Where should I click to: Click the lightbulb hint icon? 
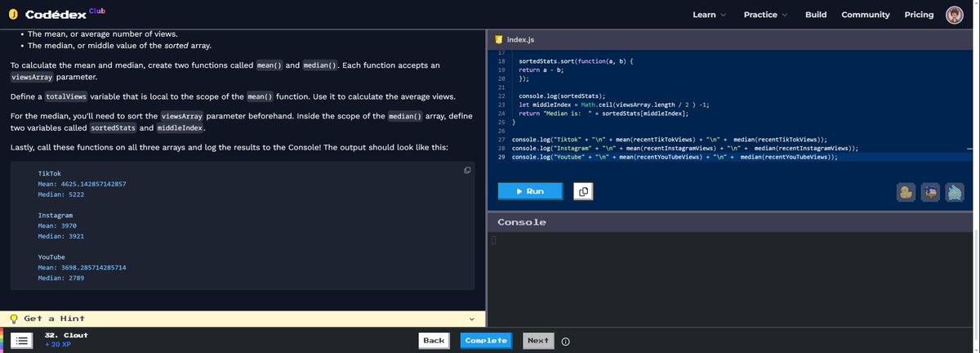[x=13, y=318]
